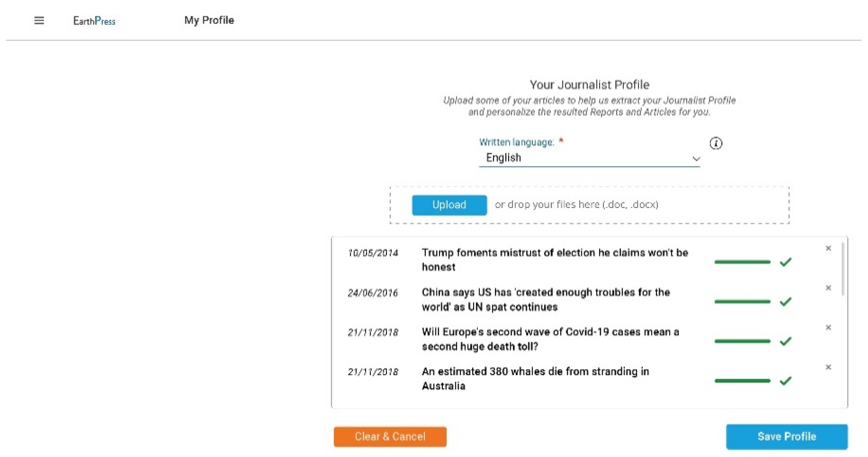
Task: Click checkmark beside China article
Action: (x=785, y=302)
